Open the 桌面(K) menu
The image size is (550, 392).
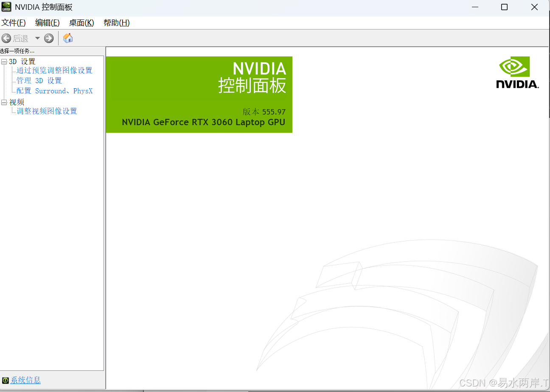click(x=81, y=23)
